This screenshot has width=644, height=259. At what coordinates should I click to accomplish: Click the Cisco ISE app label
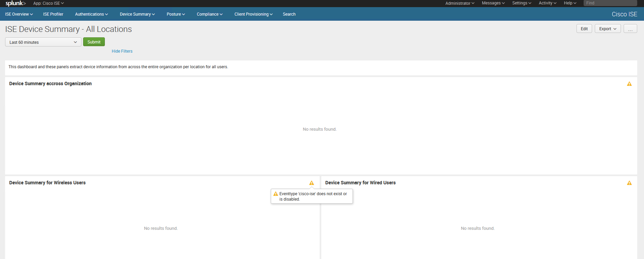(x=624, y=14)
